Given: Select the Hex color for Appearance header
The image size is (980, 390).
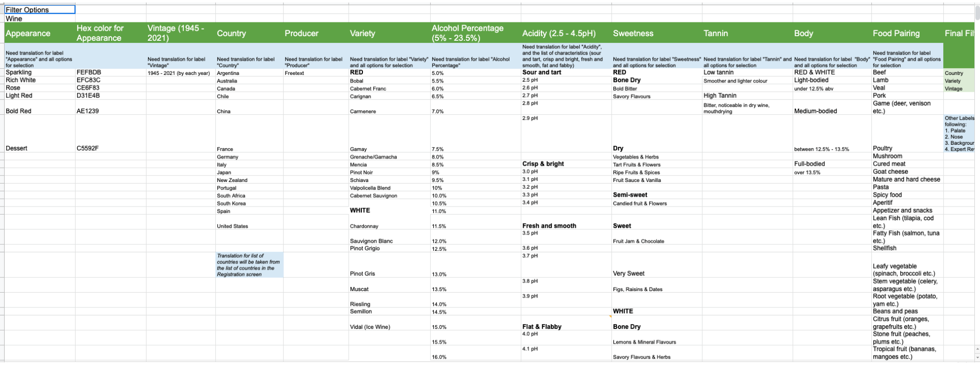Looking at the screenshot, I should (100, 33).
